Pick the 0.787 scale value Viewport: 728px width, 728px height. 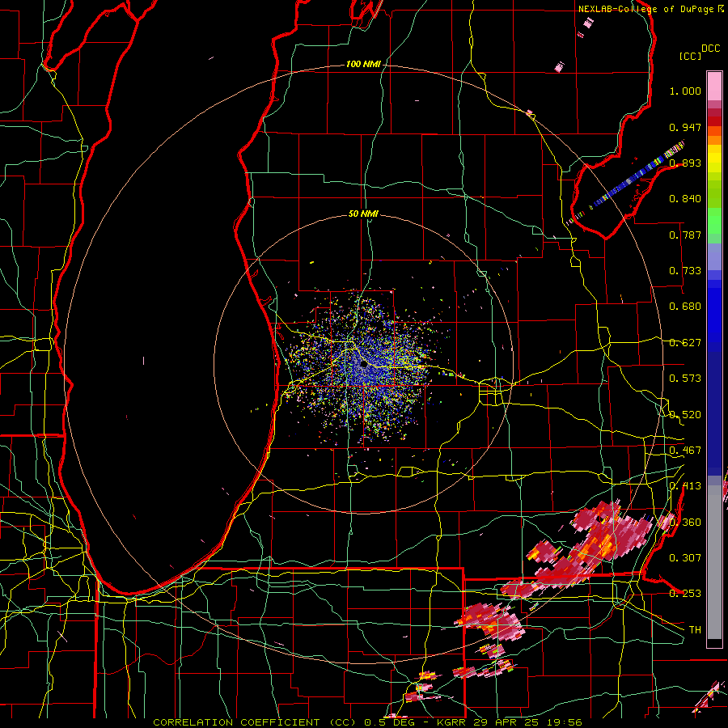coord(685,235)
